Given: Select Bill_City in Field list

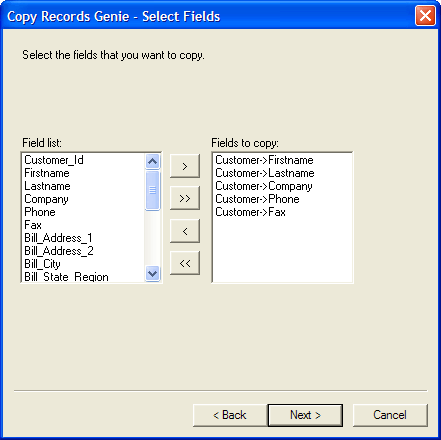Looking at the screenshot, I should point(83,264).
